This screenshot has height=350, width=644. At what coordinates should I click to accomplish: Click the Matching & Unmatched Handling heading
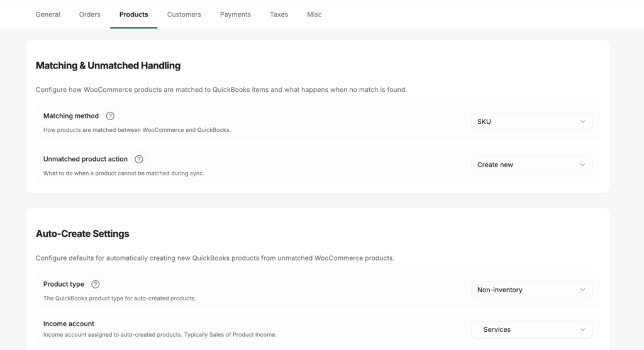click(x=108, y=65)
